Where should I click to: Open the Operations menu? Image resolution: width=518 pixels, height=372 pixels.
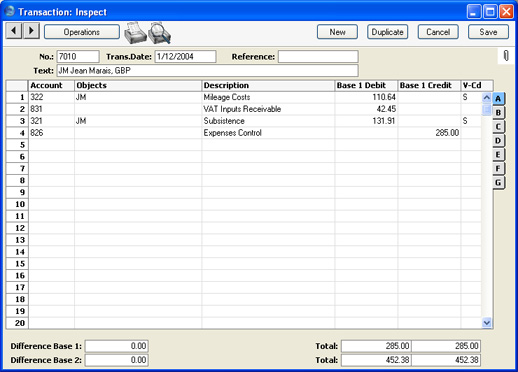(82, 32)
